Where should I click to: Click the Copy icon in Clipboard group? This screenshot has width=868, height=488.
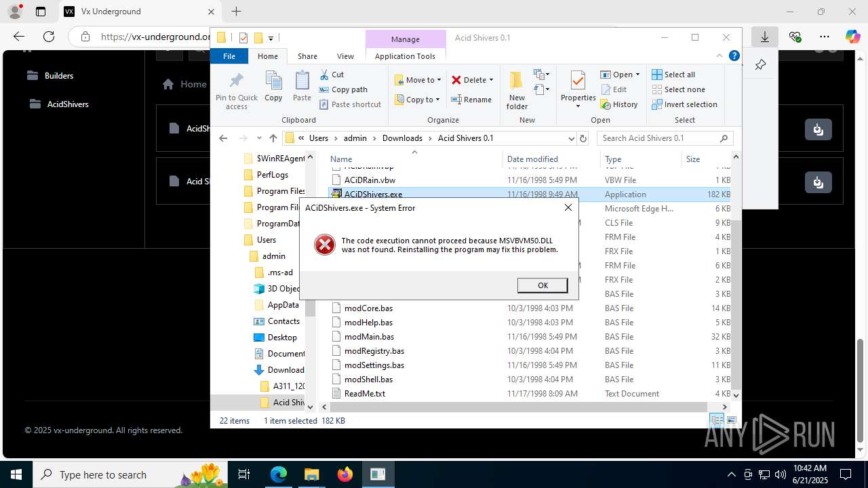click(273, 86)
